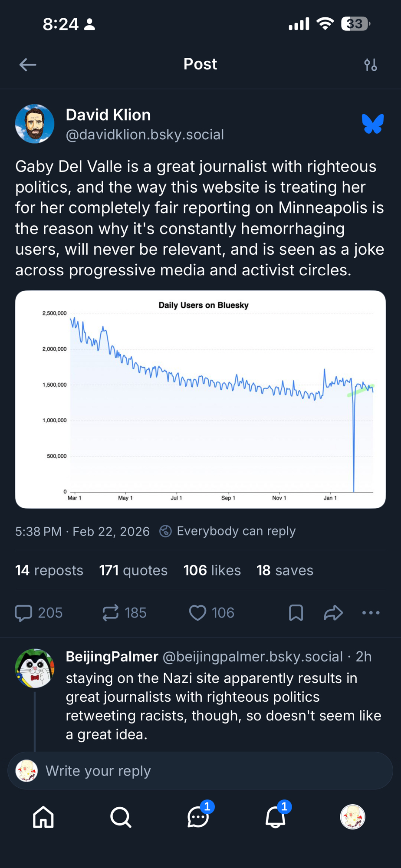Go to Home tab

click(x=43, y=817)
